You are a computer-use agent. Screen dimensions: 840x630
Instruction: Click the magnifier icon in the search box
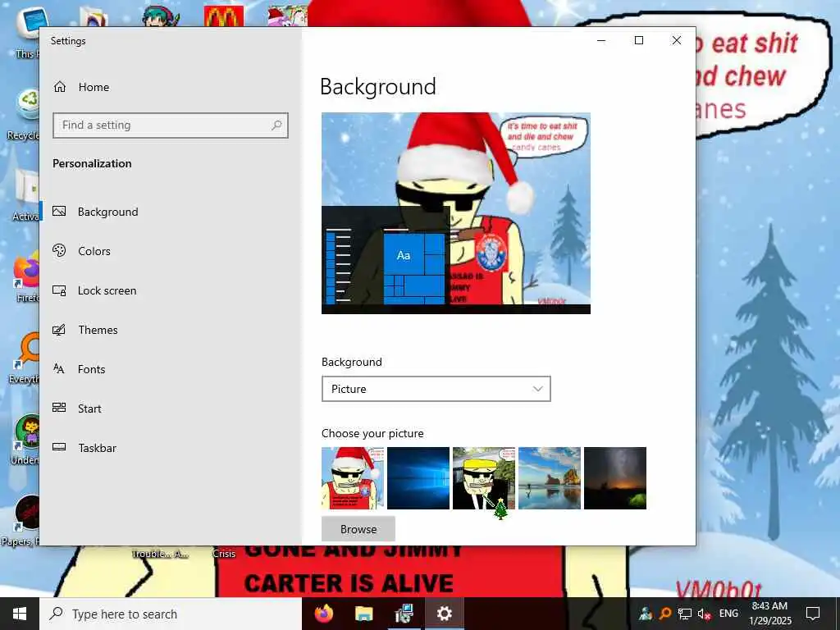[x=276, y=126]
